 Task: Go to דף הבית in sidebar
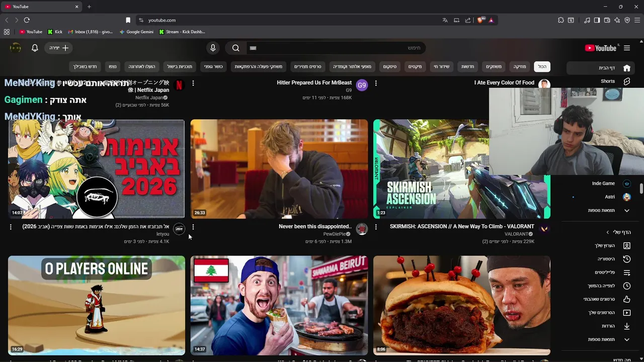[x=601, y=68]
